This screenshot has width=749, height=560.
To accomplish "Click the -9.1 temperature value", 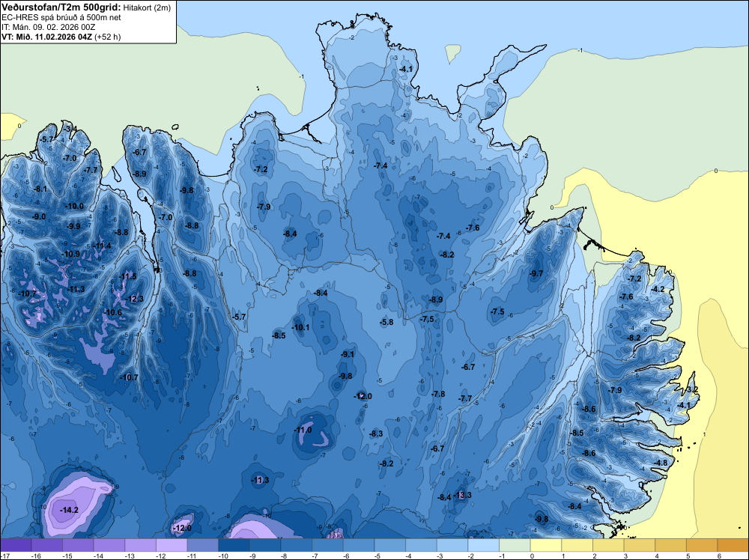I will point(348,354).
